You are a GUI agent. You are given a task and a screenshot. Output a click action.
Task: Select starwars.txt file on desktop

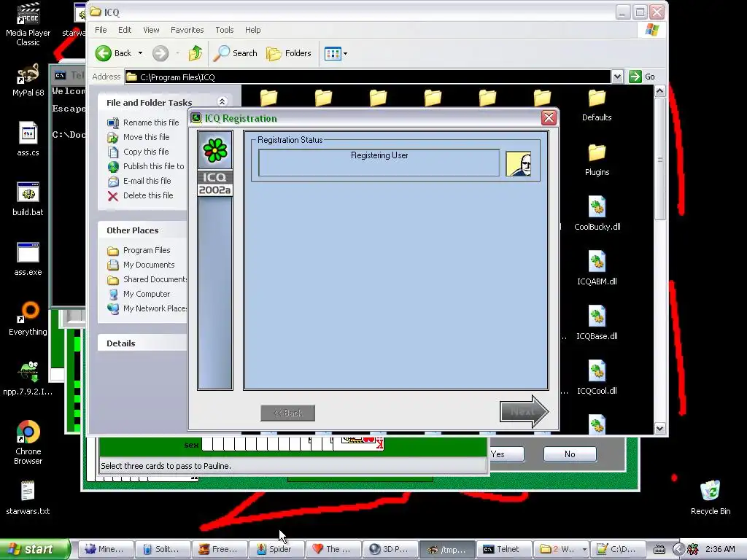tap(28, 498)
